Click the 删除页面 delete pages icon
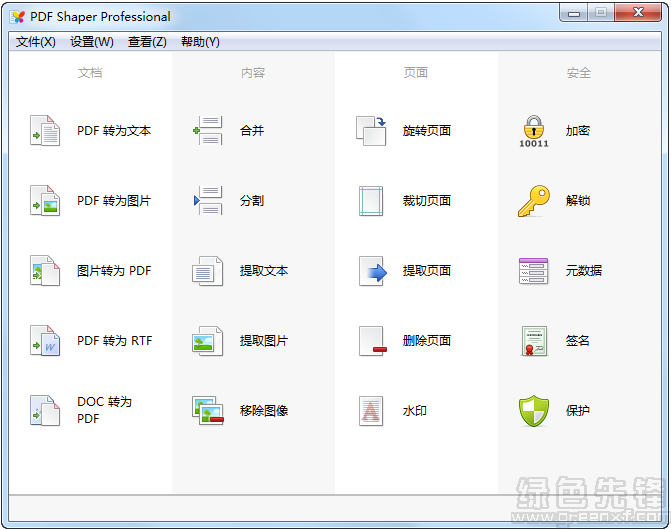The width and height of the screenshot is (671, 530). tap(373, 341)
